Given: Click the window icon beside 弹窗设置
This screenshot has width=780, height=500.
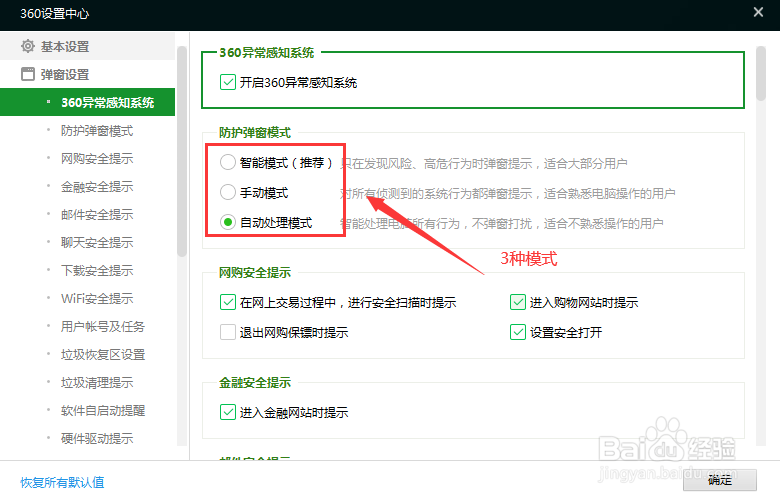Looking at the screenshot, I should (28, 74).
